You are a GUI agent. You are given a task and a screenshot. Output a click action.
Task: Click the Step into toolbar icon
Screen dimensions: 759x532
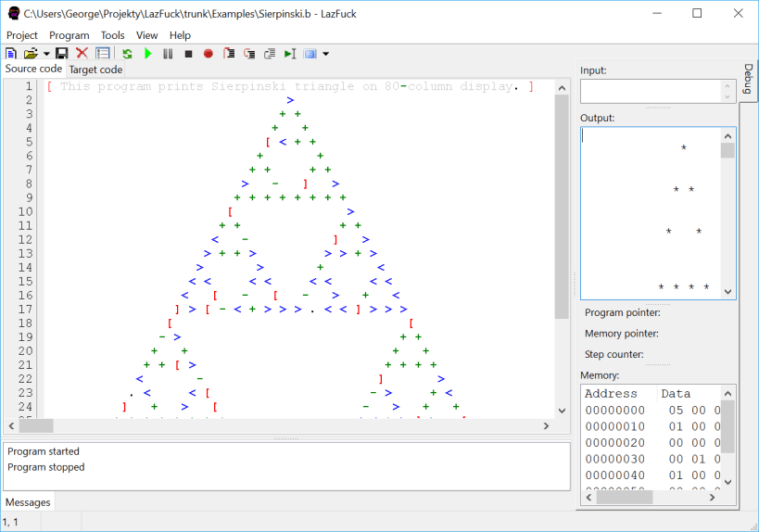(229, 53)
